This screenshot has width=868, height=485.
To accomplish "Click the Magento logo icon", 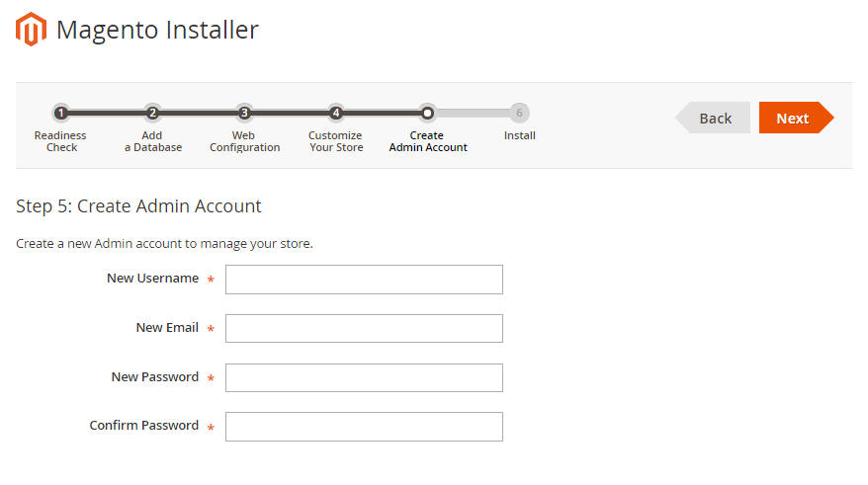I will pos(32,30).
